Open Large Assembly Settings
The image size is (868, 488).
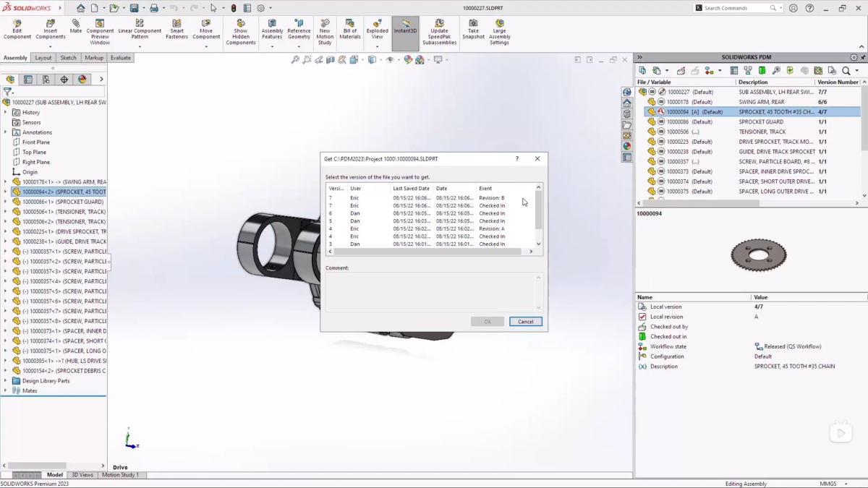click(499, 32)
